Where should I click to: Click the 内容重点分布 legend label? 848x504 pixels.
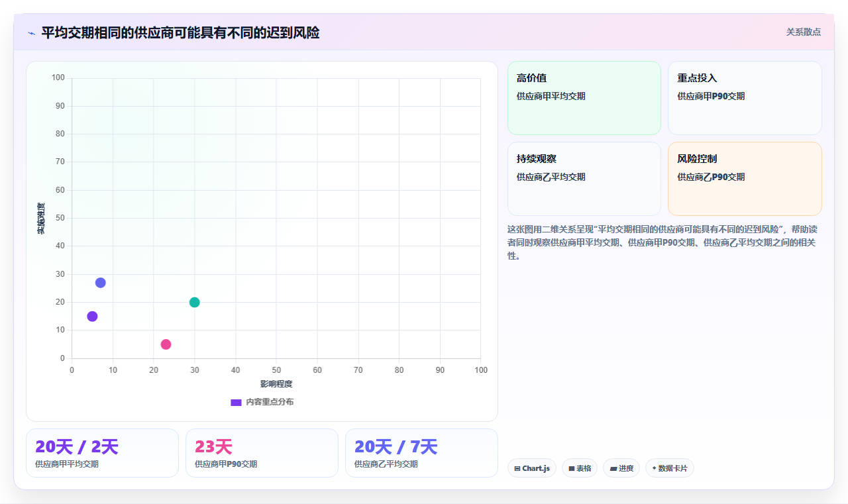[x=270, y=402]
